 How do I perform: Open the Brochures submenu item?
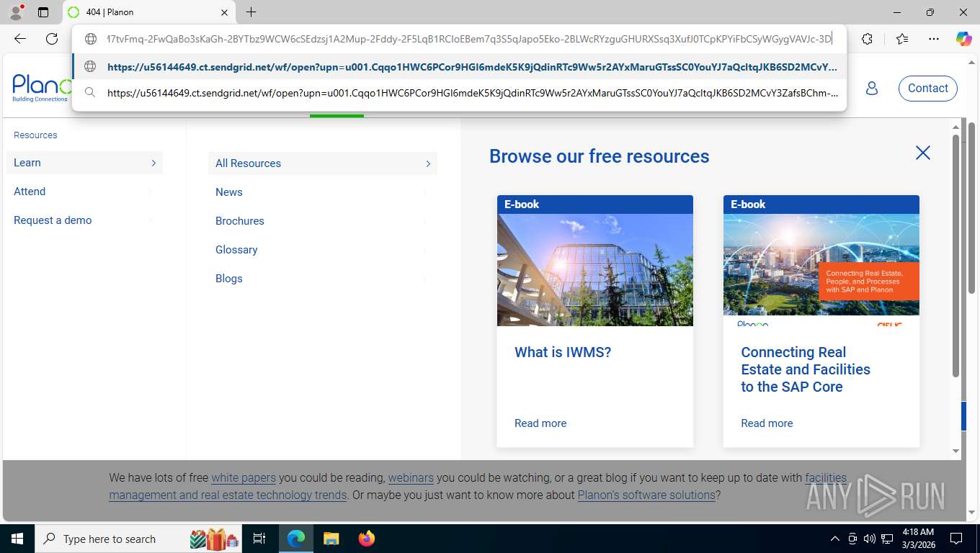point(240,221)
